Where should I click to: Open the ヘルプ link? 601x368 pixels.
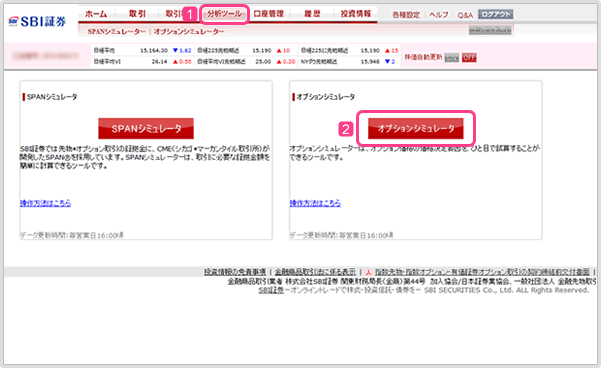[x=439, y=15]
